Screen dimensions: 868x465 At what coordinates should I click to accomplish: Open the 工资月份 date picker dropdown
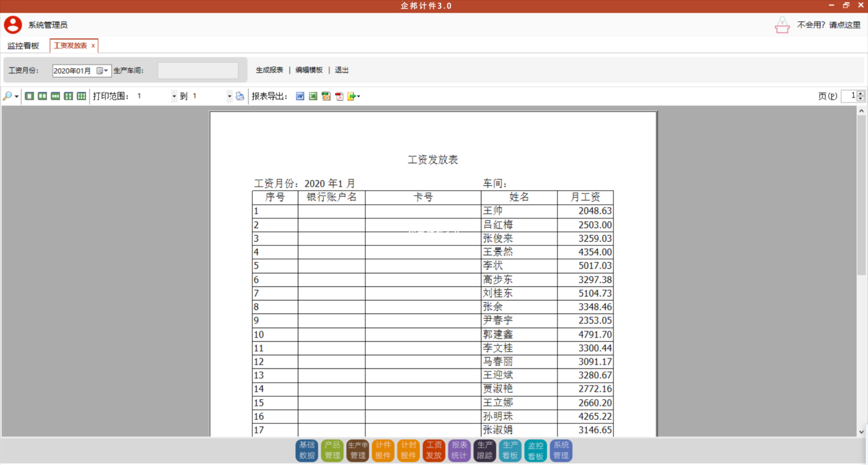coord(106,71)
